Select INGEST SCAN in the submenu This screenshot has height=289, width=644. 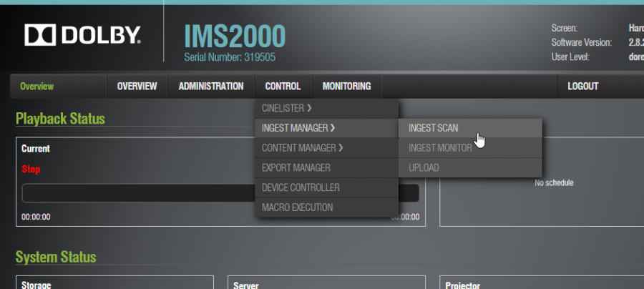(x=433, y=128)
